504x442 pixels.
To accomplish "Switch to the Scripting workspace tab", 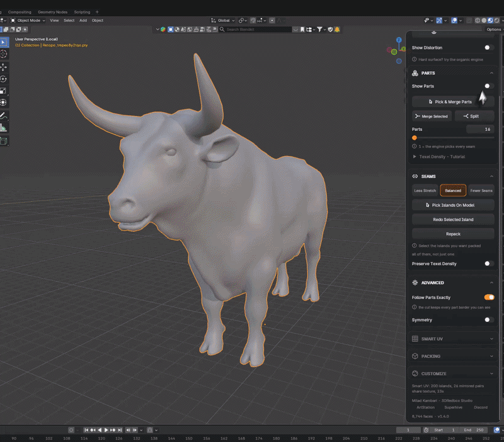I will (x=82, y=12).
